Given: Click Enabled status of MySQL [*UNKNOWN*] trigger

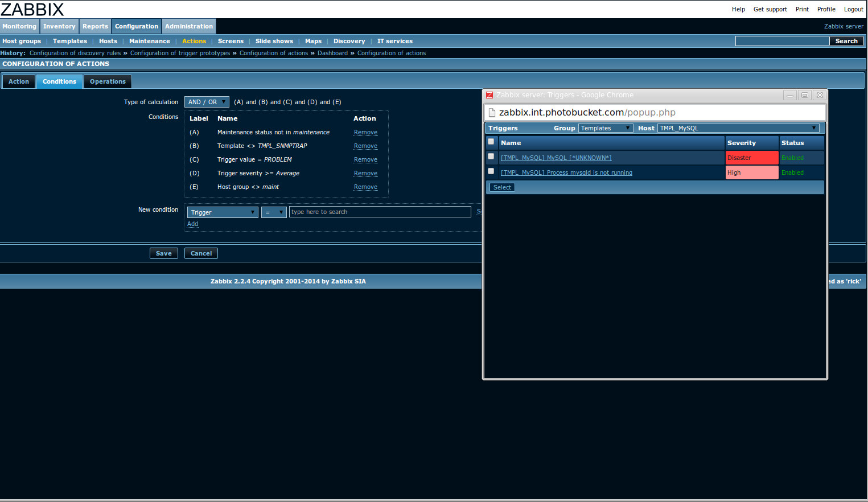Looking at the screenshot, I should (x=792, y=158).
